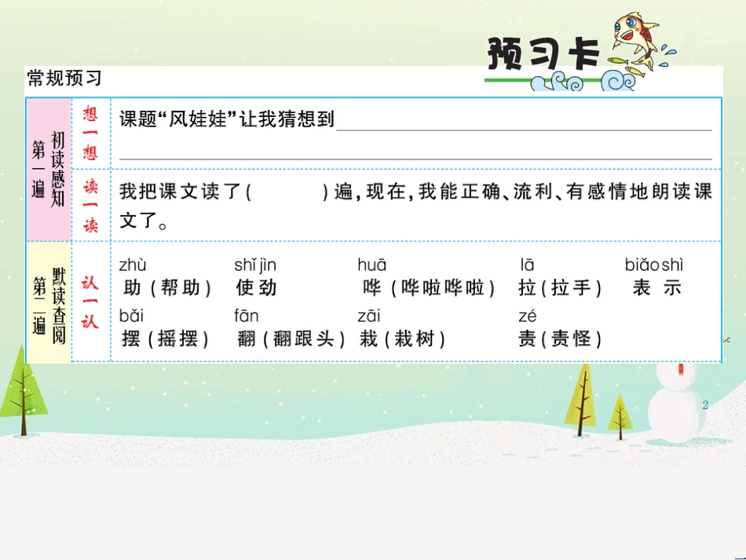Select the 常规预习 heading
746x560 pixels.
(64, 78)
